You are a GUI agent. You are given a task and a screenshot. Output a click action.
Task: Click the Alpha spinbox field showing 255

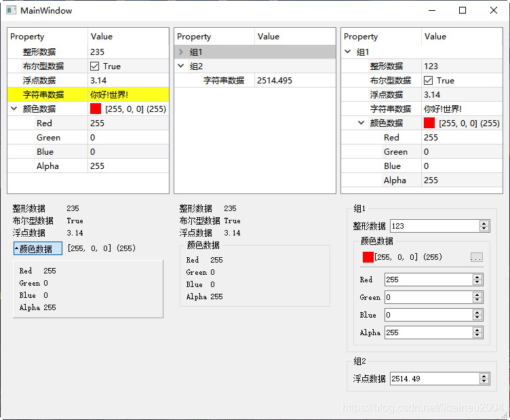click(x=429, y=332)
